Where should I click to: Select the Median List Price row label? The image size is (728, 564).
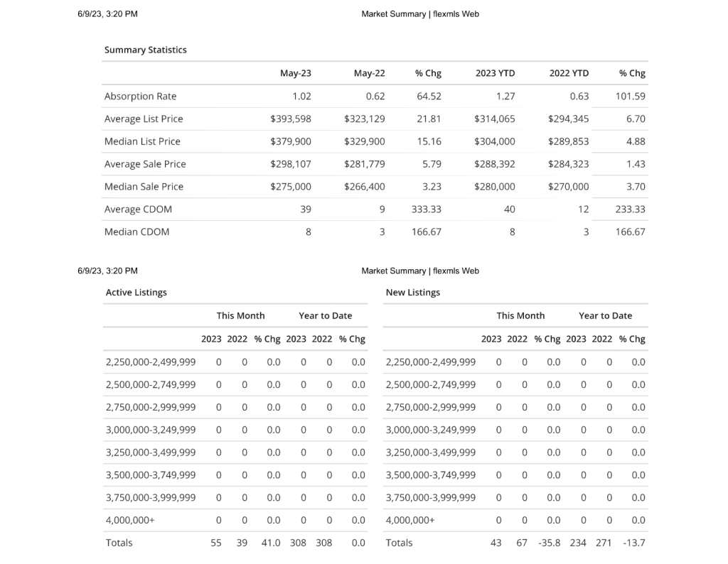tap(142, 141)
